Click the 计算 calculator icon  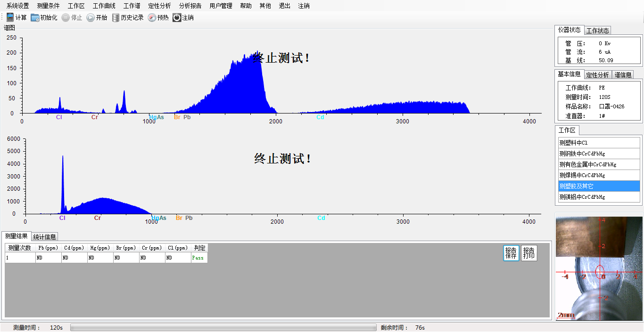pos(10,17)
